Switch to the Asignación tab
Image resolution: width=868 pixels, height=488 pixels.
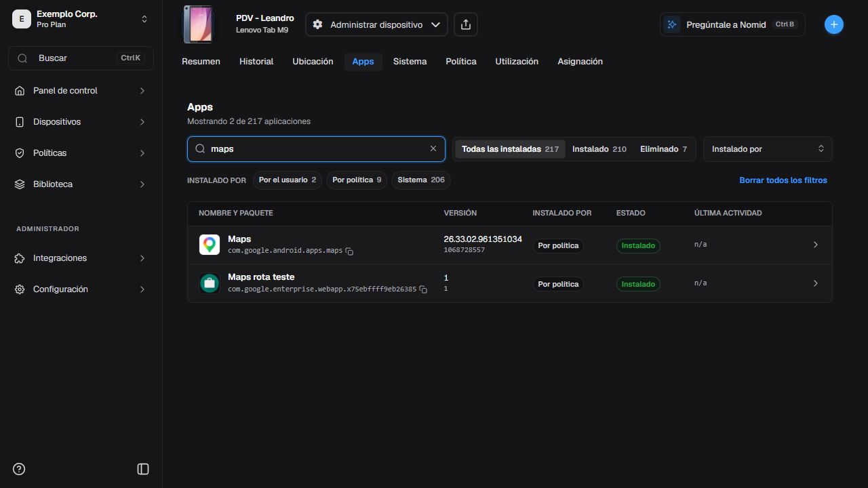(580, 62)
